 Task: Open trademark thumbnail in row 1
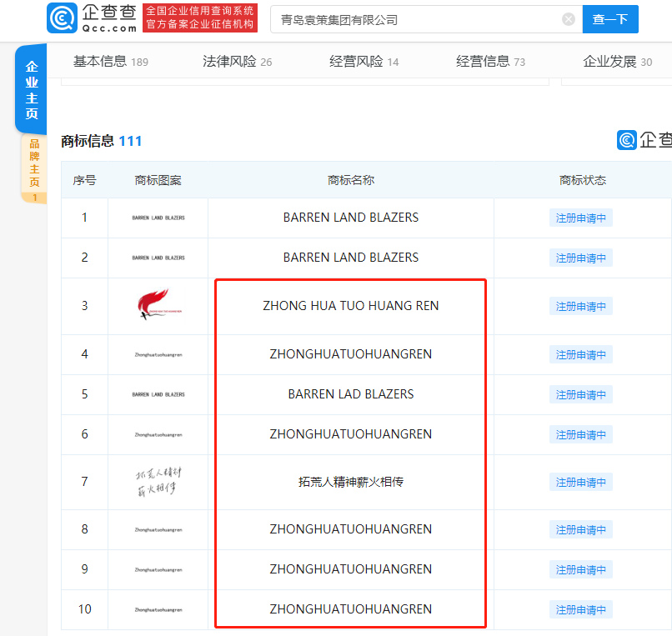click(158, 218)
